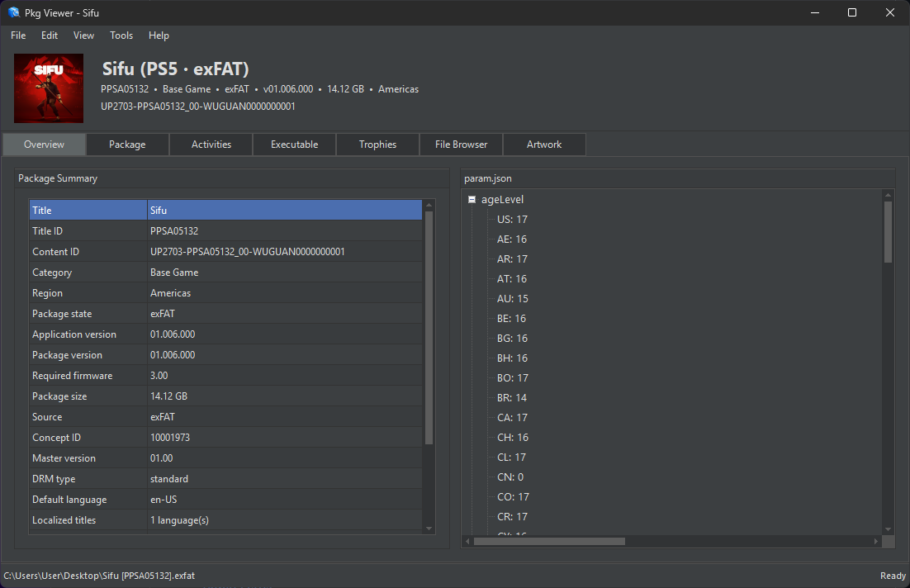Switch to the Trophies tab
This screenshot has height=588, width=910.
click(378, 145)
